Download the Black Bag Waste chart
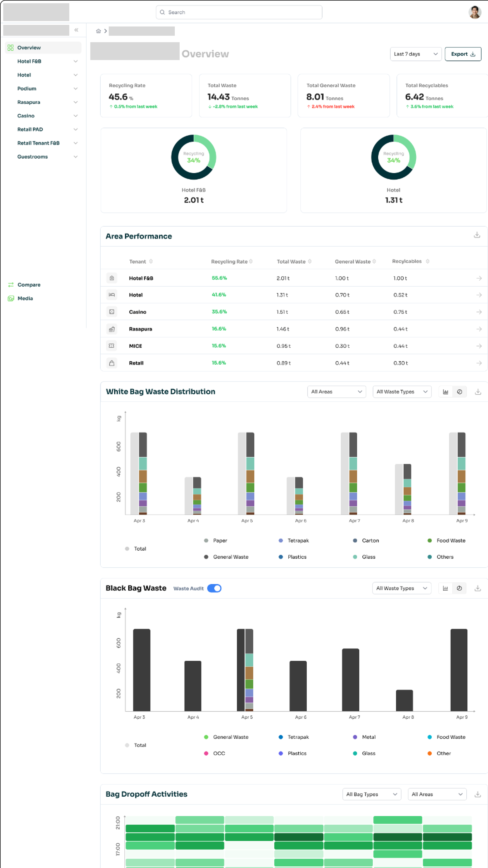This screenshot has height=868, width=488. [x=478, y=588]
